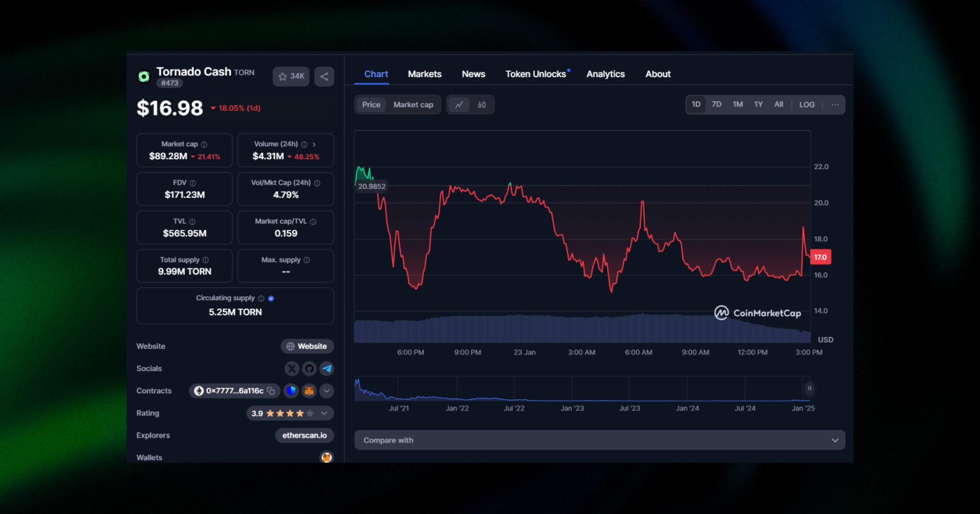980x514 pixels.
Task: Open etherscan.io explorer link
Action: pyautogui.click(x=305, y=435)
